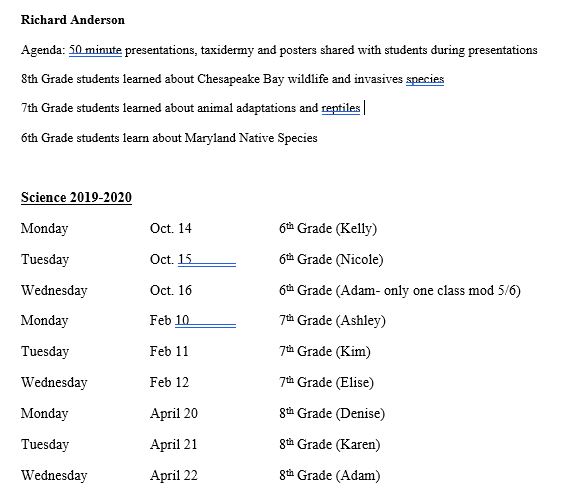Screen dimensions: 562x493
Task: Click the underlined word 'species'
Action: tap(425, 79)
